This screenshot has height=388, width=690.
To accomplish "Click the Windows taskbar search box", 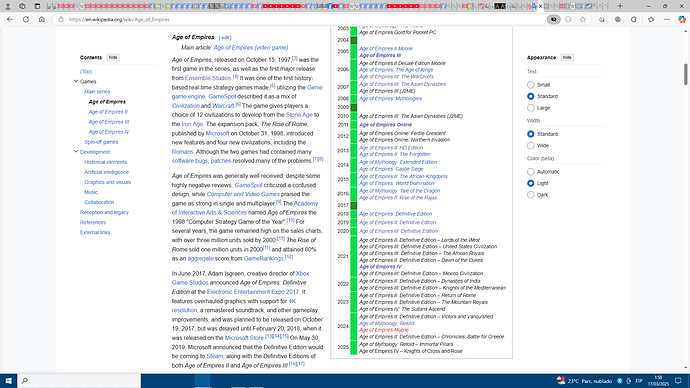I will [x=79, y=381].
